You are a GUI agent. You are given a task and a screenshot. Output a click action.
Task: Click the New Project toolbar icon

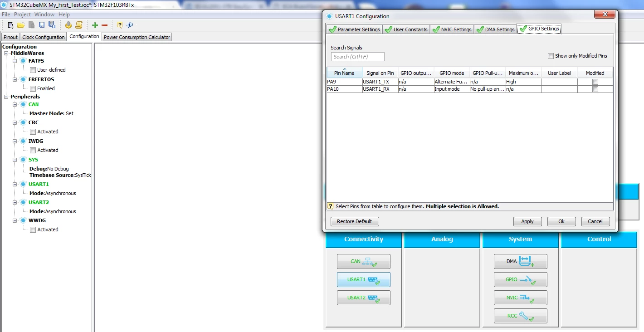(11, 25)
